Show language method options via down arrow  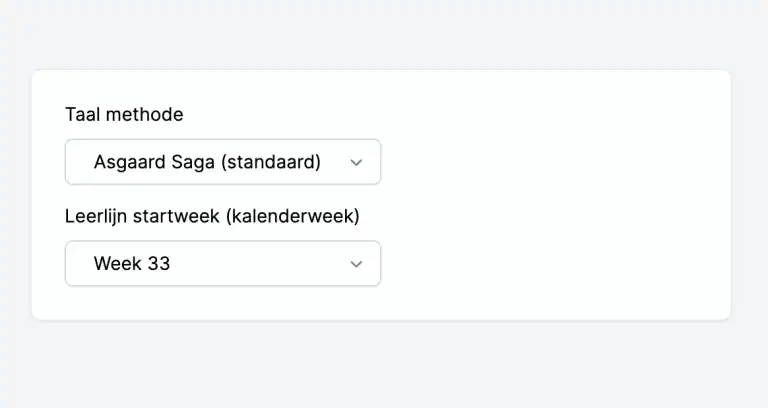click(x=356, y=162)
